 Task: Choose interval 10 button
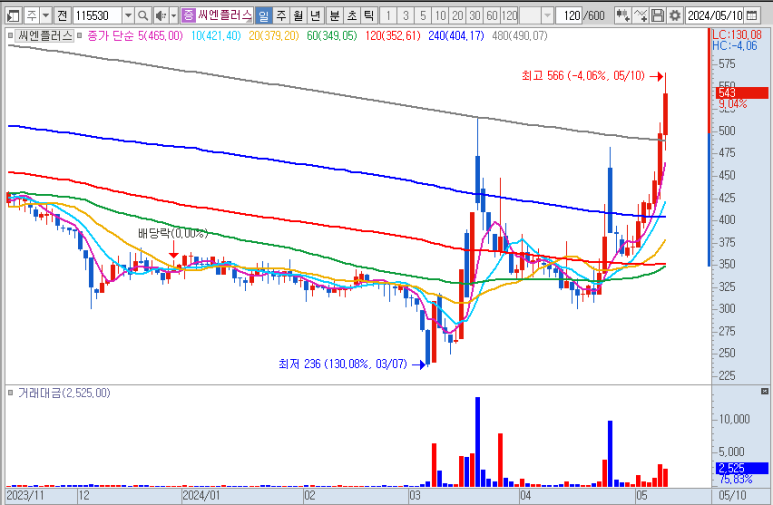click(x=440, y=16)
